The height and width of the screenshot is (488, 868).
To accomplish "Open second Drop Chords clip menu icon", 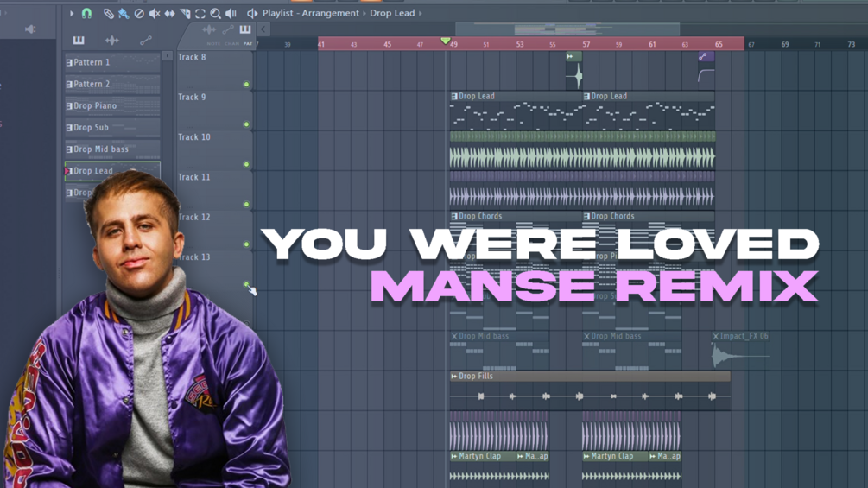I will 586,216.
